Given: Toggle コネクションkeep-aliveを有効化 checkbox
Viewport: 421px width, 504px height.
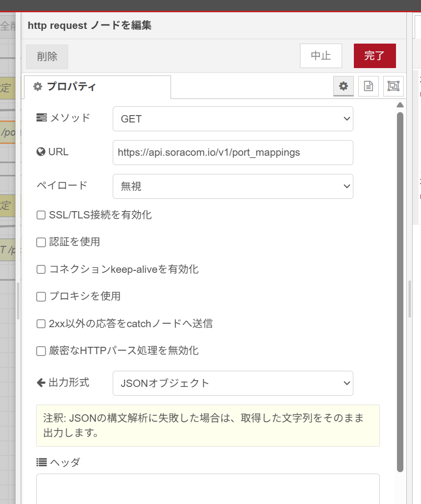Looking at the screenshot, I should coord(41,269).
